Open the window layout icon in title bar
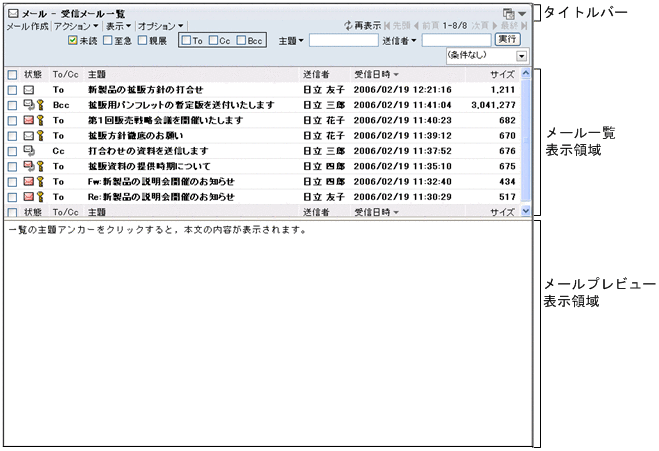The width and height of the screenshot is (659, 451). pyautogui.click(x=509, y=14)
